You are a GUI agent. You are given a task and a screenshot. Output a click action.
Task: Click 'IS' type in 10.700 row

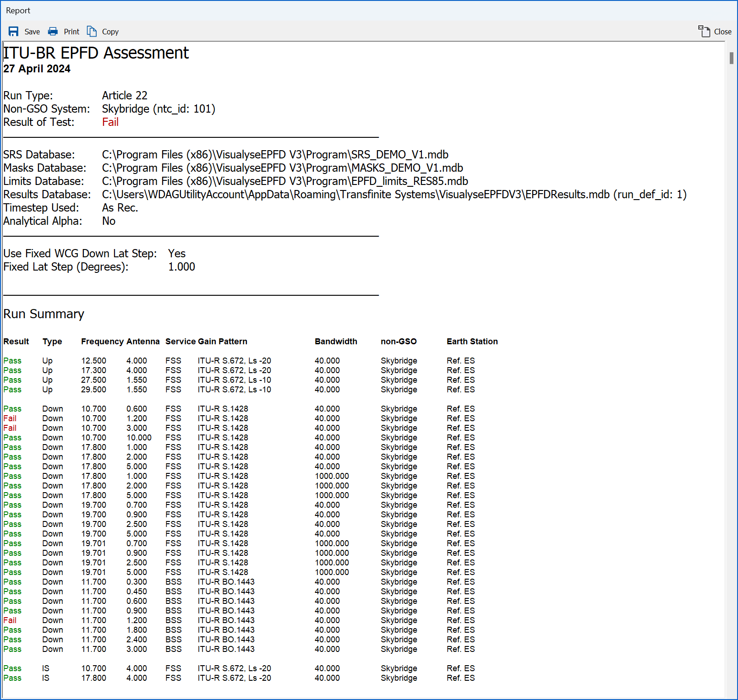click(x=46, y=668)
